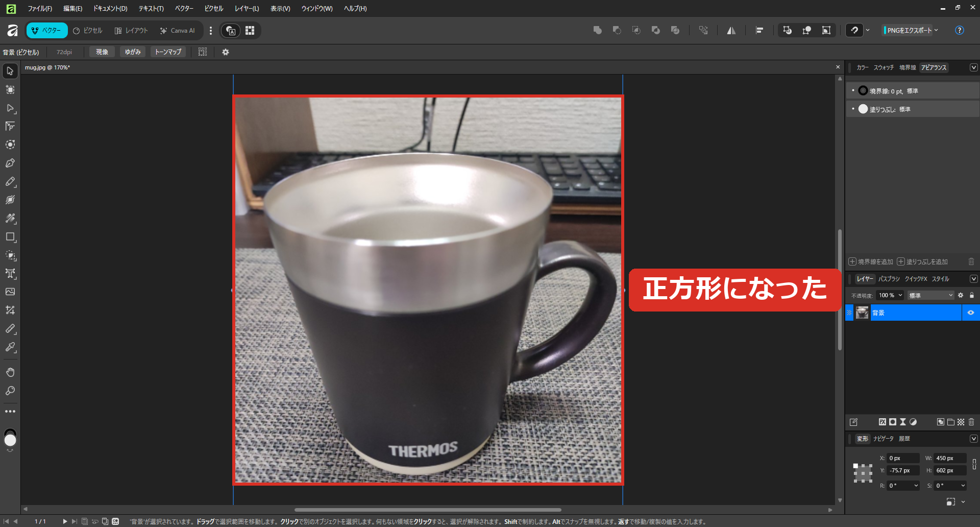The image size is (980, 527).
Task: Hide the 背景 layer via eye icon
Action: 971,313
